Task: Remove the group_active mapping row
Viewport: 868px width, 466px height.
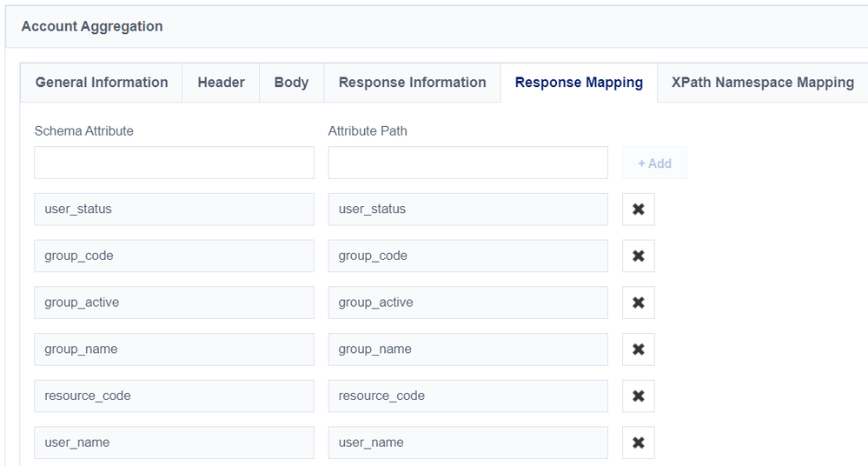Action: [638, 303]
